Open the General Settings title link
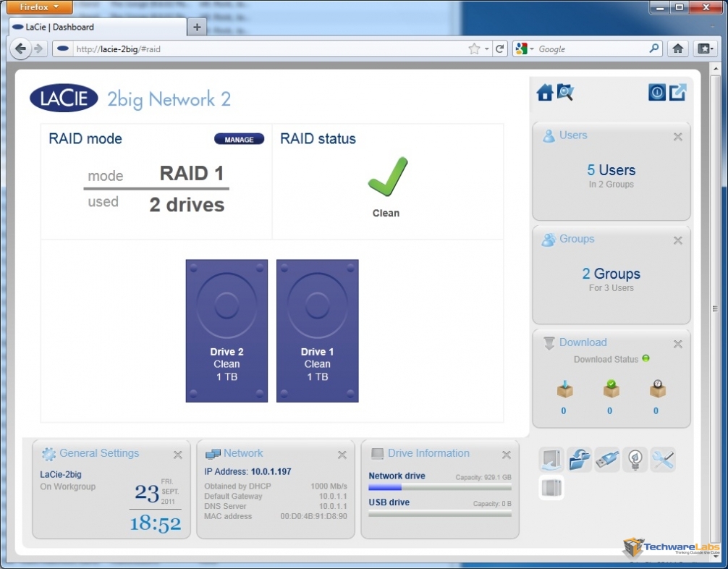728x569 pixels. pos(99,453)
